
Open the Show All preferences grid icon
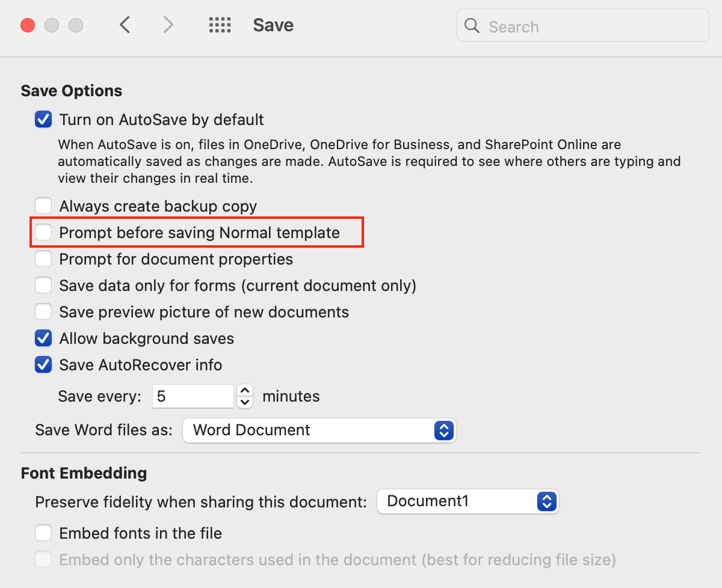220,25
